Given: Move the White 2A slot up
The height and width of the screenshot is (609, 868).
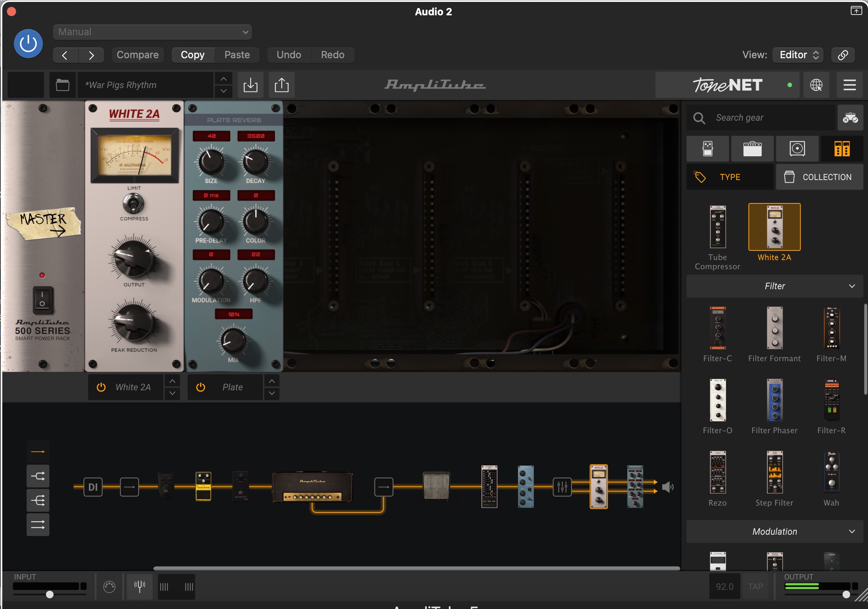Looking at the screenshot, I should click(172, 381).
